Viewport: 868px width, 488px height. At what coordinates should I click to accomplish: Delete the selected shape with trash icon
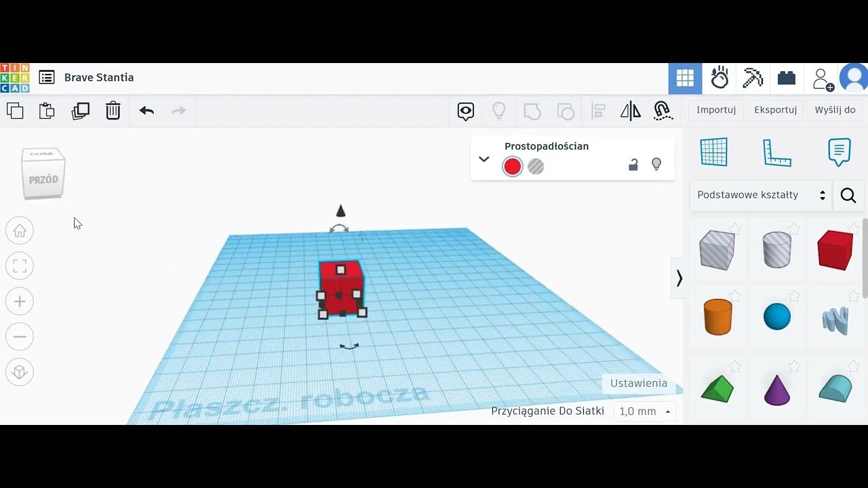point(113,110)
